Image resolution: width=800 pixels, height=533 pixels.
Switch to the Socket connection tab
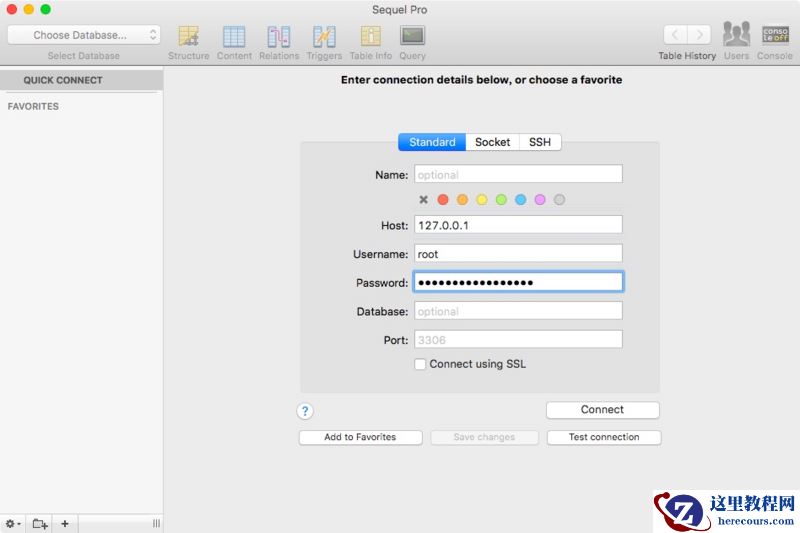point(492,142)
